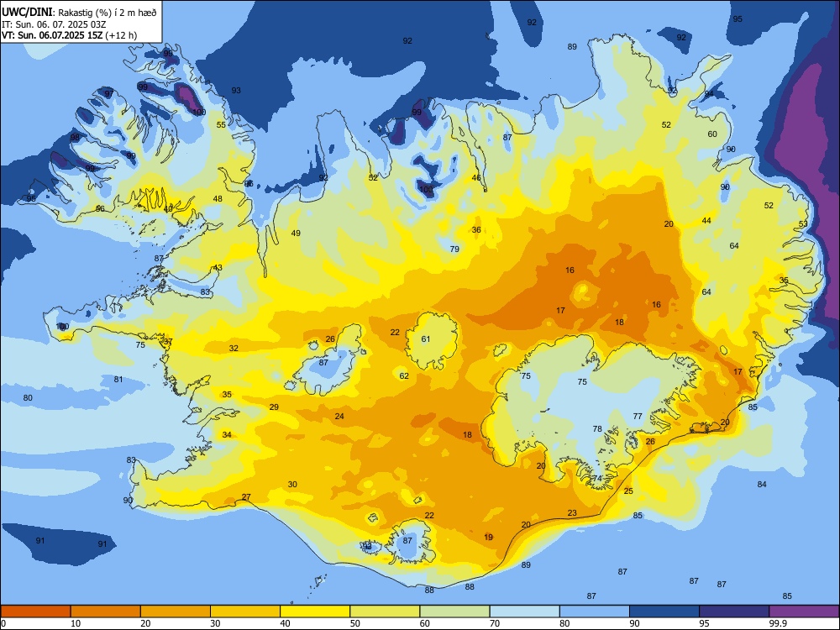Image resolution: width=840 pixels, height=630 pixels.
Task: Select the 95–99.9 deep indigo legend swatch
Action: point(734,612)
